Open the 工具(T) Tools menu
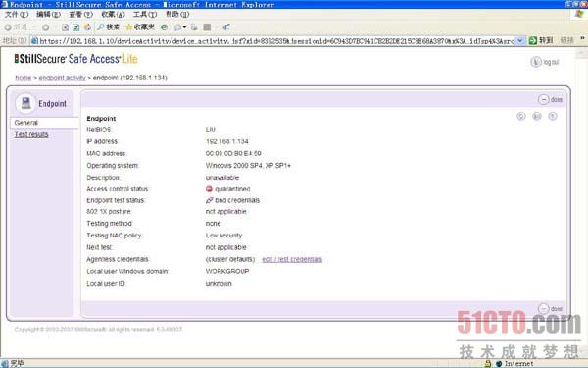The height and width of the screenshot is (368, 588). point(145,15)
